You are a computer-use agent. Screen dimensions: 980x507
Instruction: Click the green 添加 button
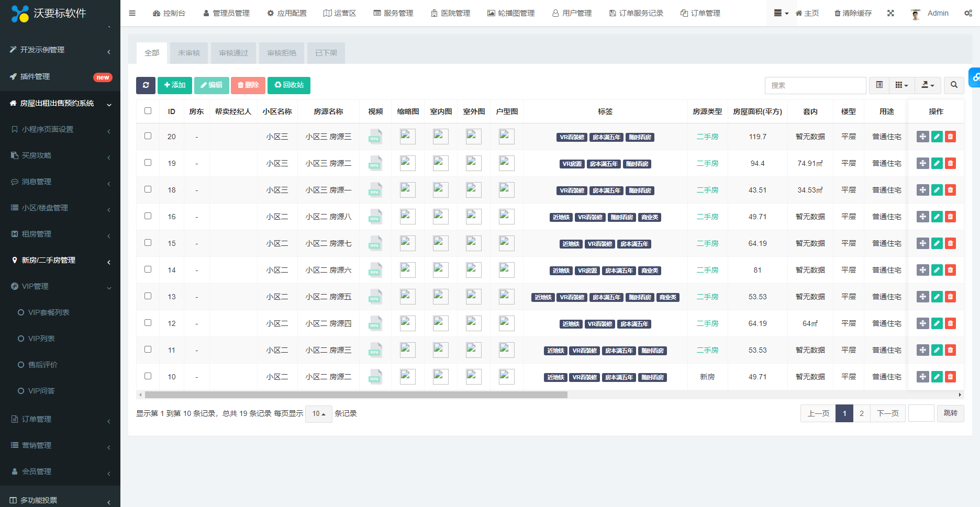pyautogui.click(x=174, y=85)
